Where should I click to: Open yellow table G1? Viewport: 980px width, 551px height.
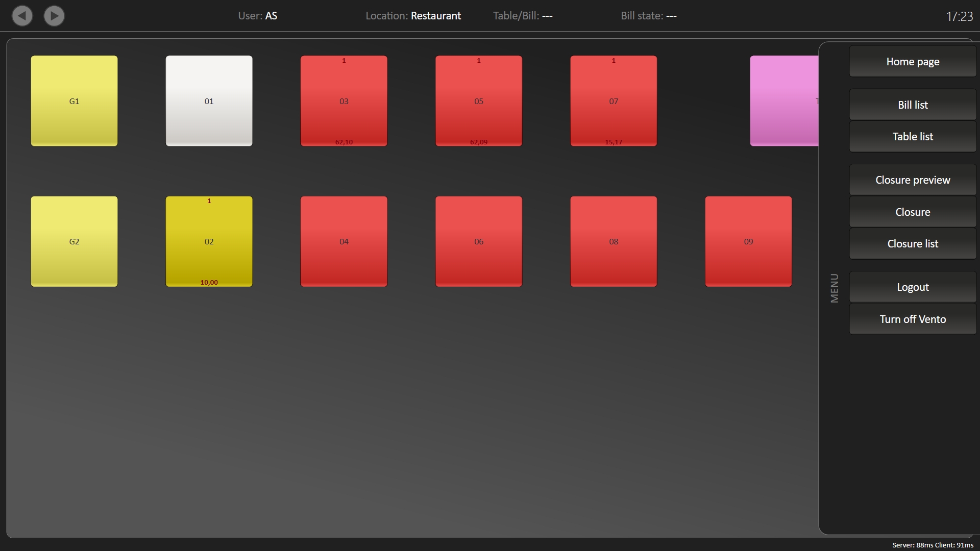[74, 101]
